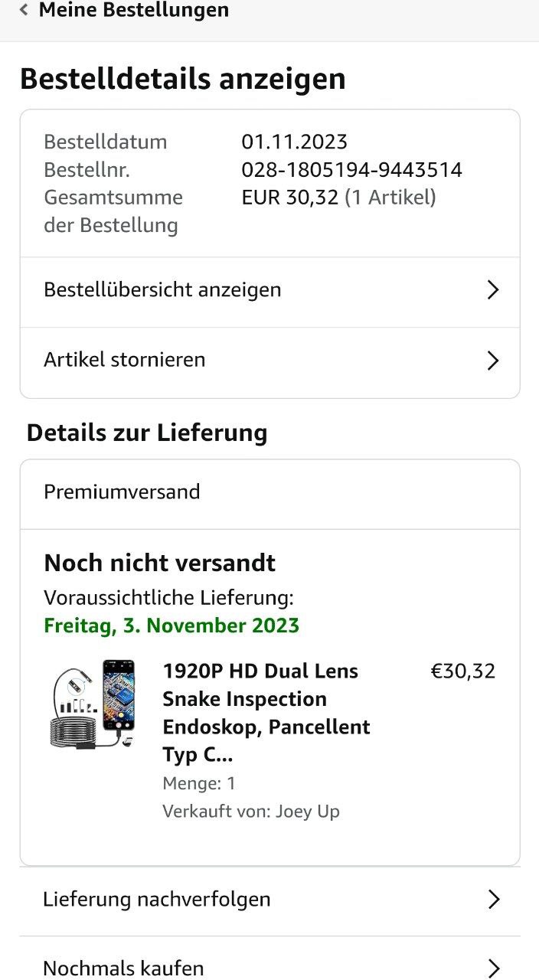Click chevron beside Nochmals kaufen
Viewport: 539px width, 980px height.
coord(494,968)
